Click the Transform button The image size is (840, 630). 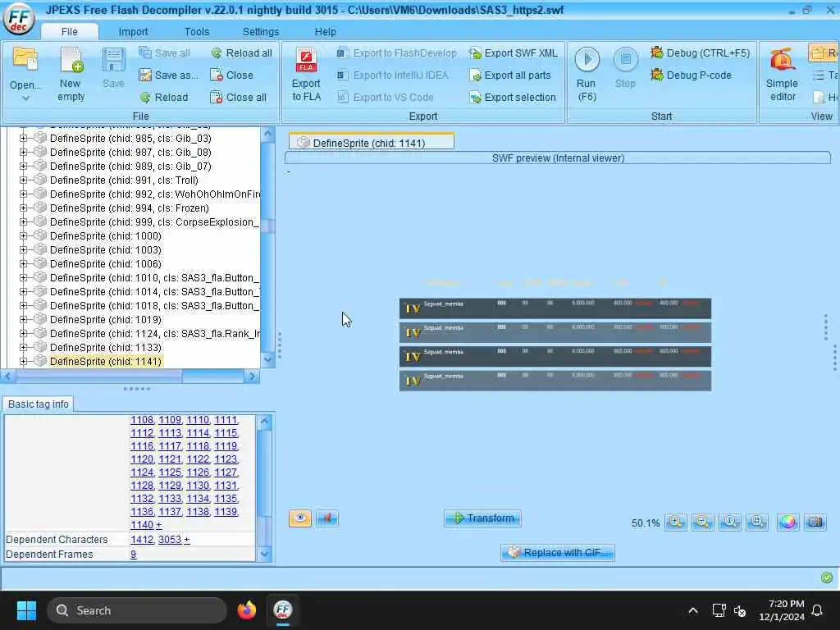click(482, 518)
